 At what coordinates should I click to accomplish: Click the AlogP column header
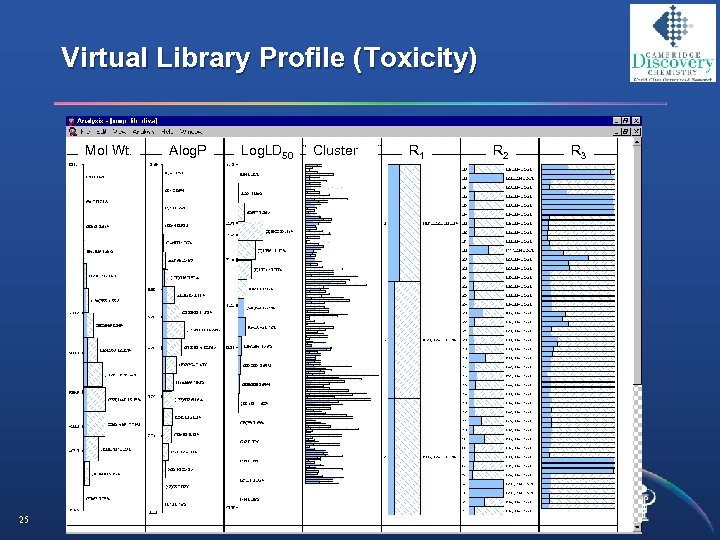click(187, 150)
